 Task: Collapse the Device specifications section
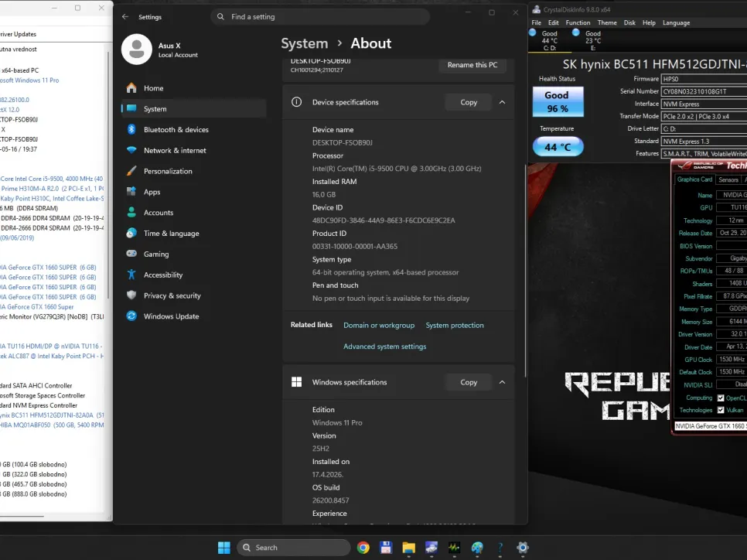click(x=502, y=102)
